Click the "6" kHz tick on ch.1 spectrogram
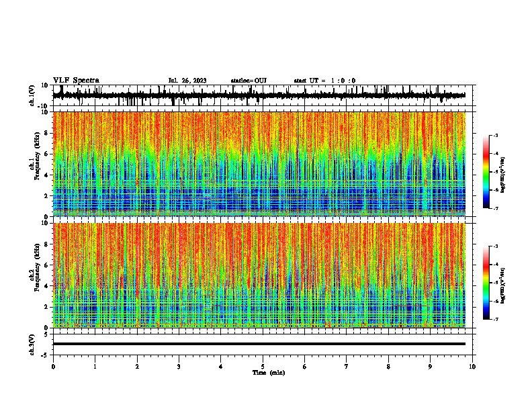This screenshot has width=532, height=411. [47, 154]
